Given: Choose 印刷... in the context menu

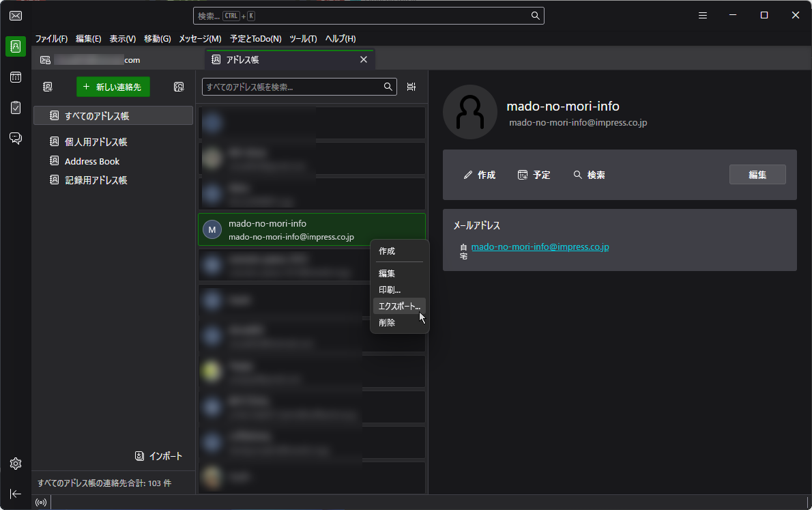Looking at the screenshot, I should coord(399,289).
